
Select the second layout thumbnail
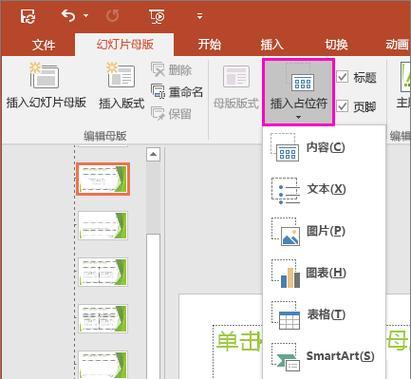(x=103, y=225)
